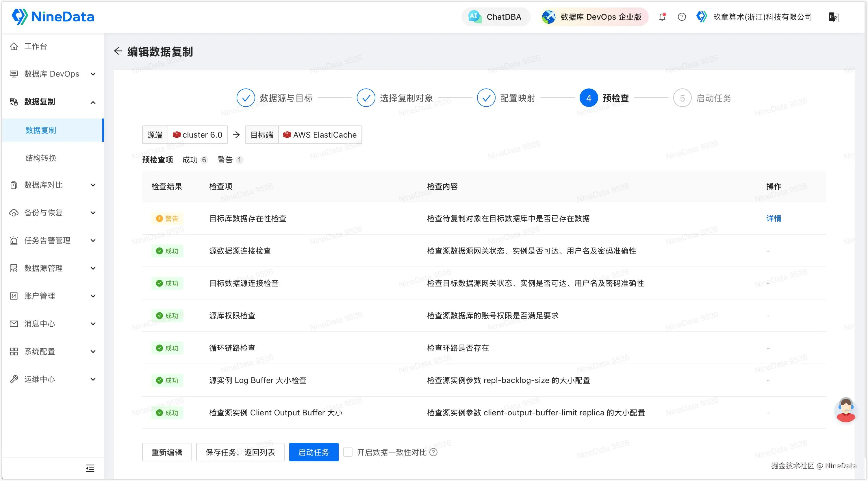Enable the 开启数据一致性对比 checkbox
This screenshot has width=868, height=481.
tap(348, 452)
